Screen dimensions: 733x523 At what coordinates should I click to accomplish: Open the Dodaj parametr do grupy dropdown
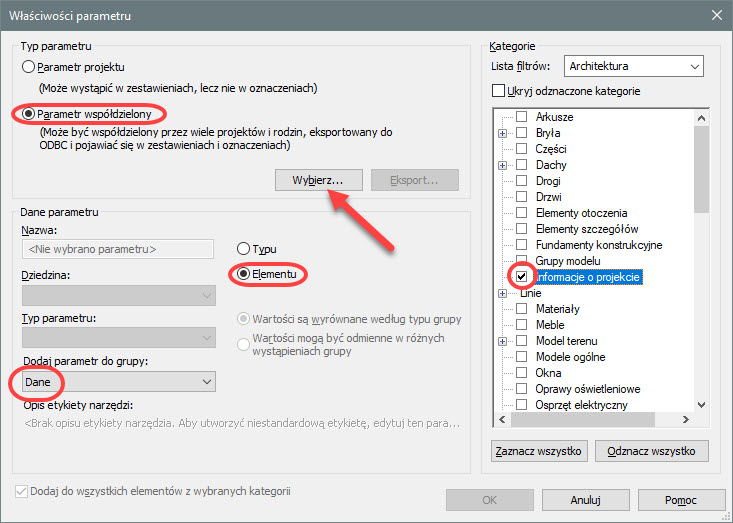pyautogui.click(x=118, y=381)
